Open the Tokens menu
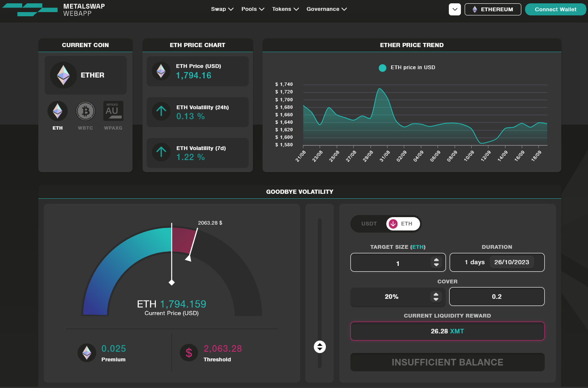The height and width of the screenshot is (388, 588). pyautogui.click(x=285, y=9)
